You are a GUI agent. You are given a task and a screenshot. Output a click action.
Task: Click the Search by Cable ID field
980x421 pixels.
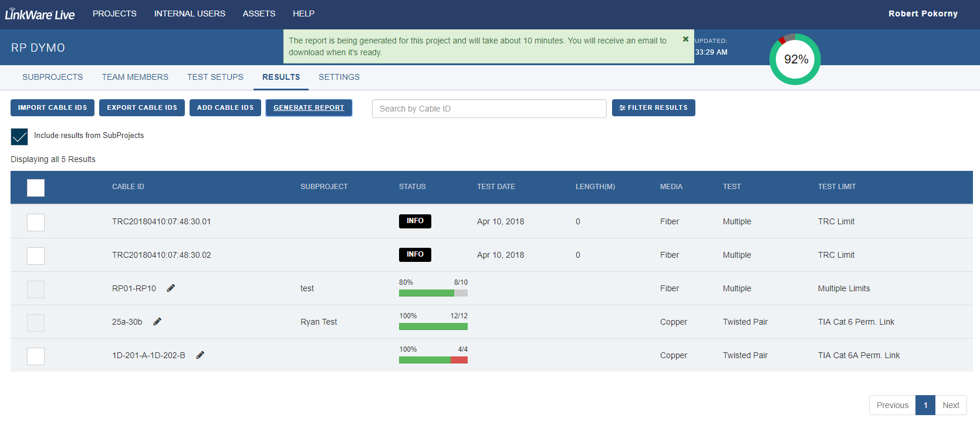[x=489, y=109]
